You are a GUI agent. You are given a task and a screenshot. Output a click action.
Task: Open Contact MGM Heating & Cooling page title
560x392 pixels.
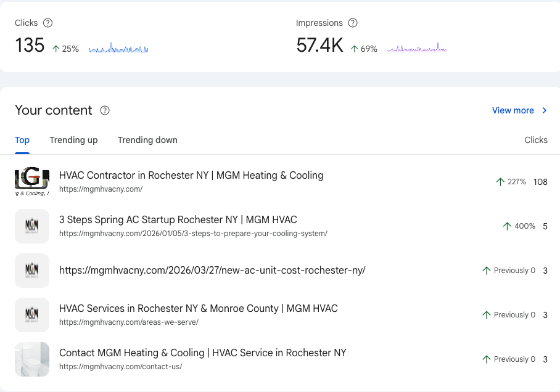coord(202,353)
